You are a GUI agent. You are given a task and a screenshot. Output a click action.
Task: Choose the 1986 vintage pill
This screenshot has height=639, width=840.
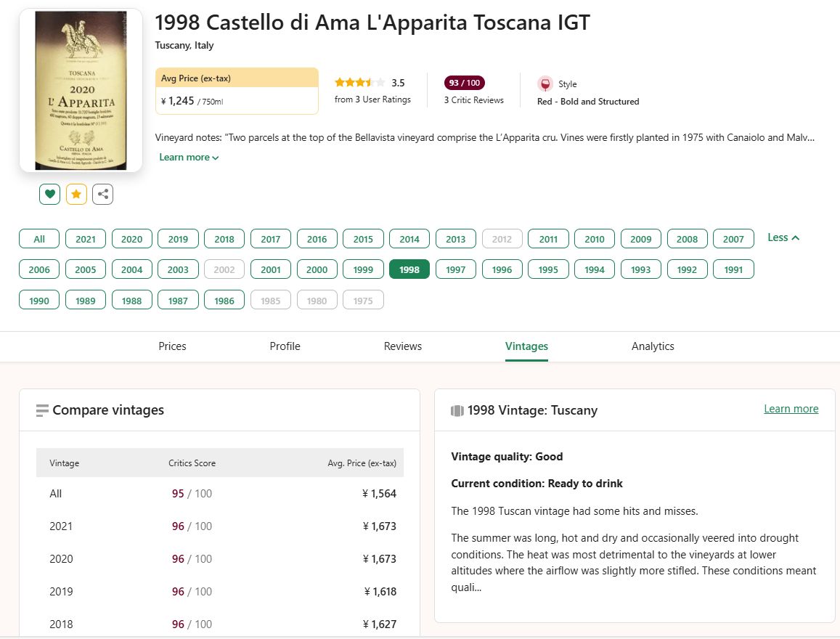click(224, 301)
